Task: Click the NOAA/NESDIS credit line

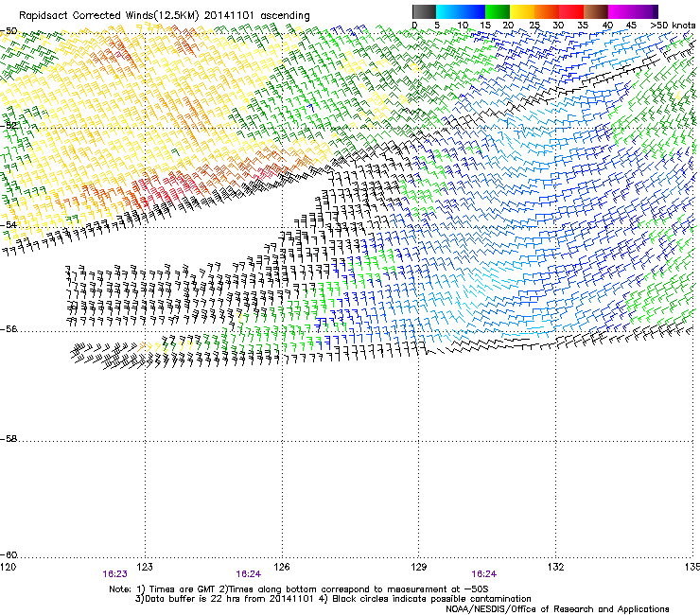Action: (x=557, y=609)
